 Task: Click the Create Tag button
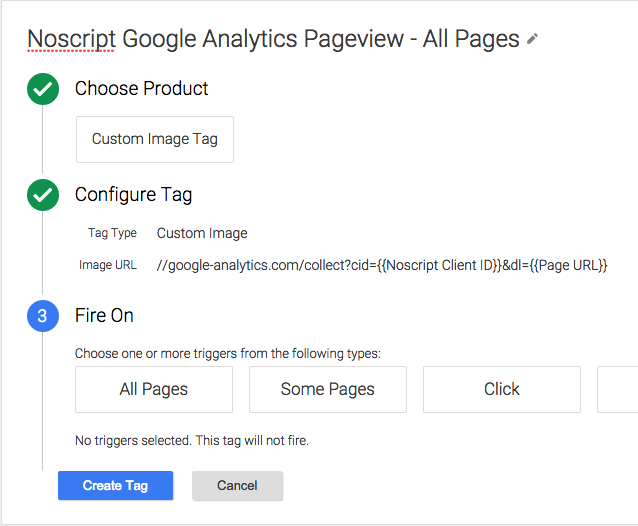(116, 485)
